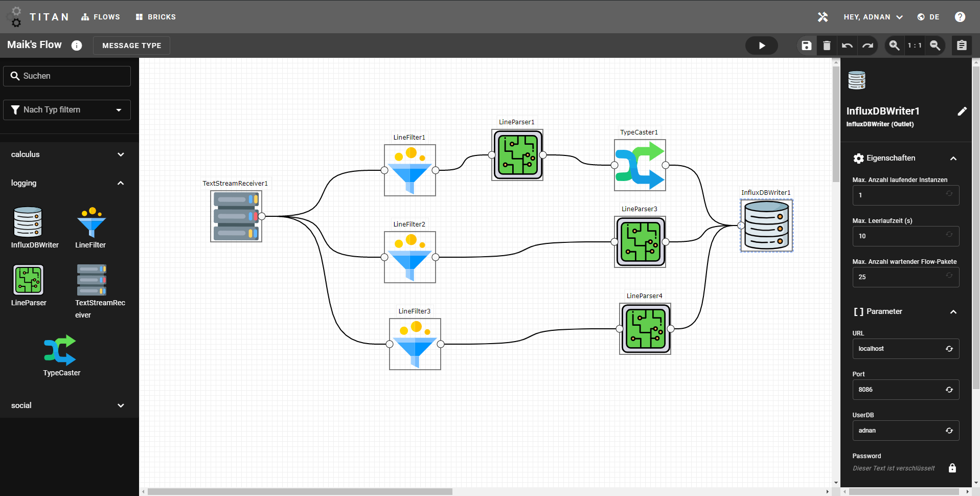The width and height of the screenshot is (980, 496).
Task: Reset the Port field value
Action: click(949, 390)
